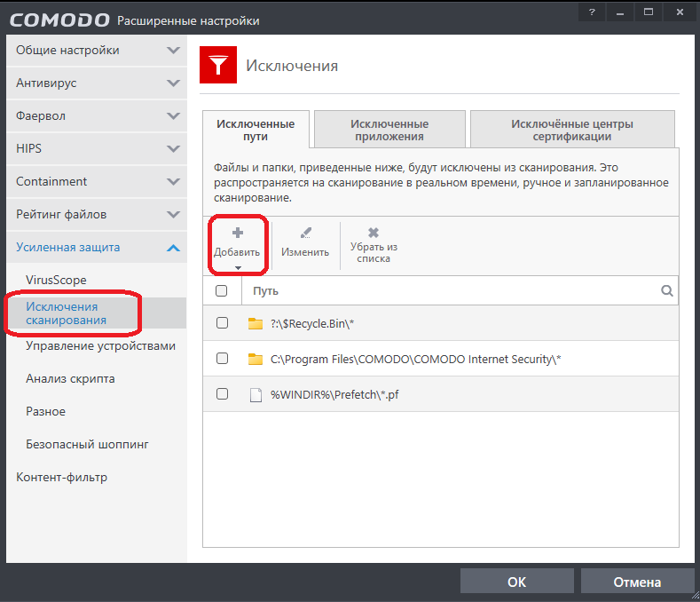Click file icon of Prefetch *.pf entry

tap(256, 394)
